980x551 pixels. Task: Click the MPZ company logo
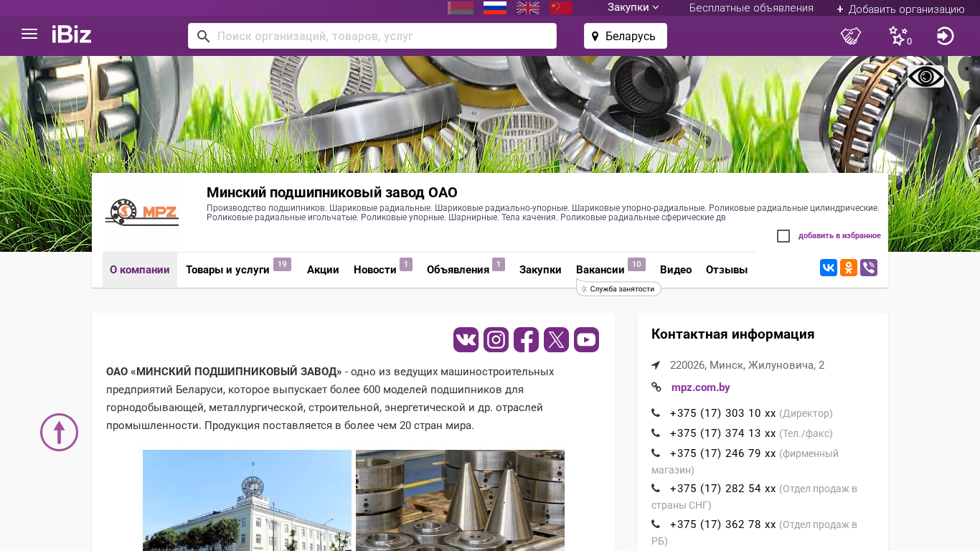[x=142, y=212]
